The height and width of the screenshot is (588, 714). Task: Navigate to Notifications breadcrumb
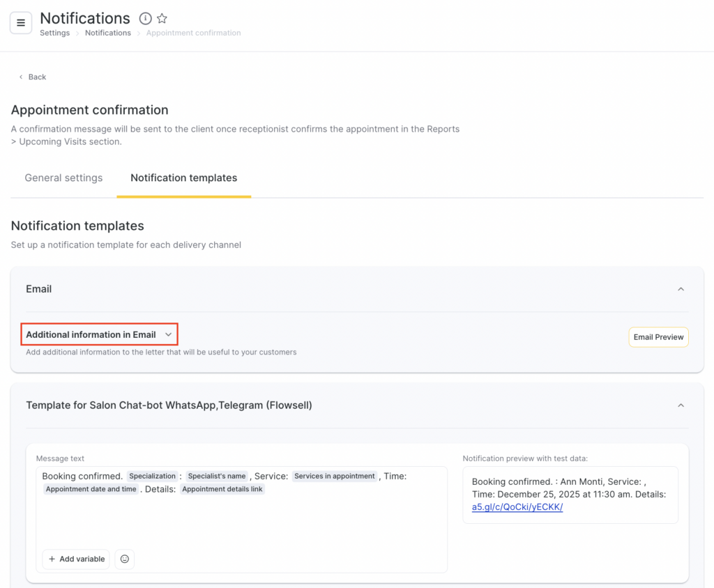click(107, 33)
